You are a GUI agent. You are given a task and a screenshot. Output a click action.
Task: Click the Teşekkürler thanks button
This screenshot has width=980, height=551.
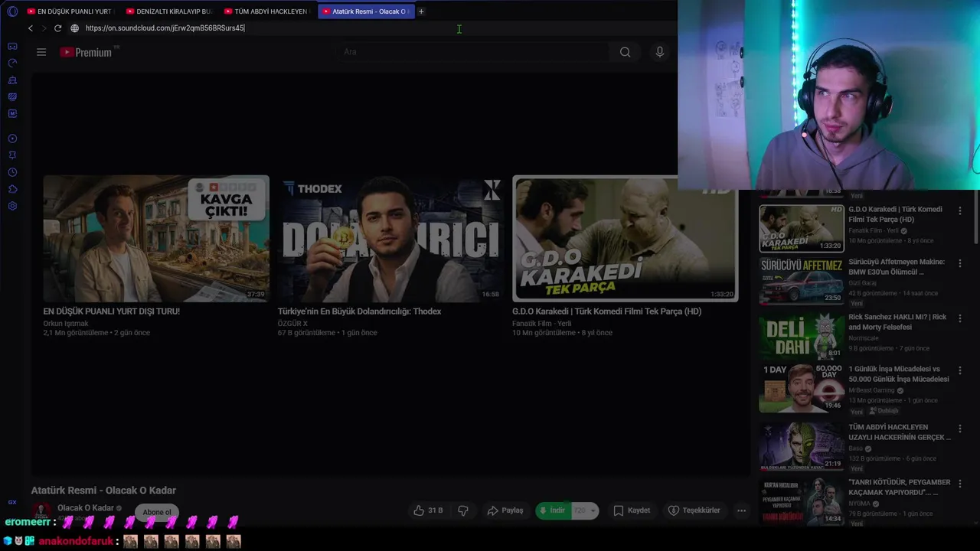(694, 510)
